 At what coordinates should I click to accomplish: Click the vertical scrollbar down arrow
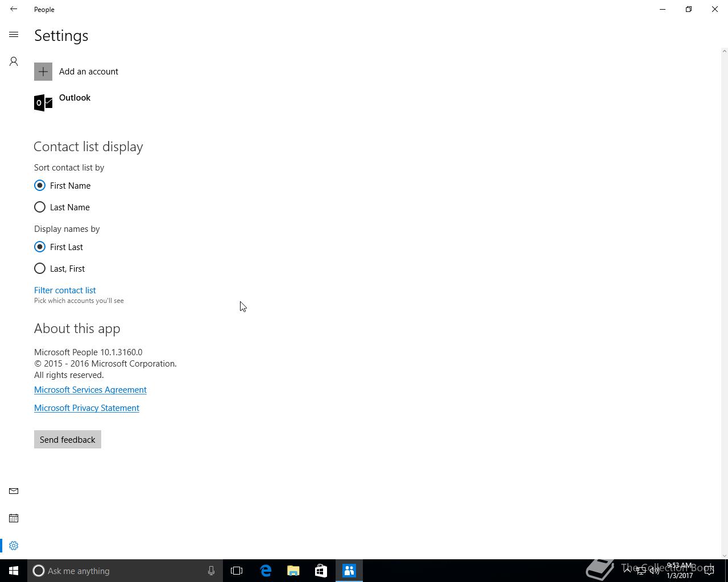(724, 555)
